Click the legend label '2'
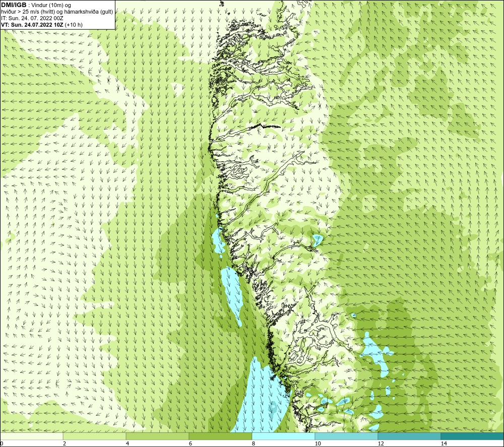The image size is (504, 447). (x=65, y=443)
